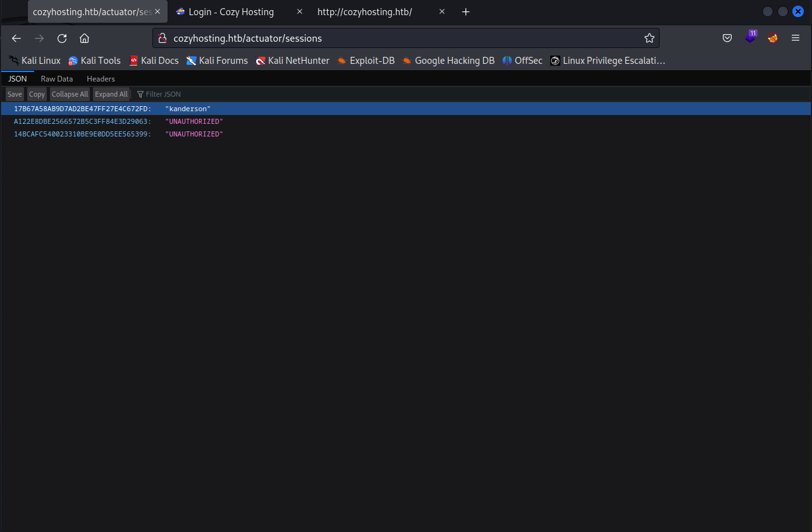The width and height of the screenshot is (812, 532).
Task: Collapse all JSON nodes
Action: pos(70,94)
